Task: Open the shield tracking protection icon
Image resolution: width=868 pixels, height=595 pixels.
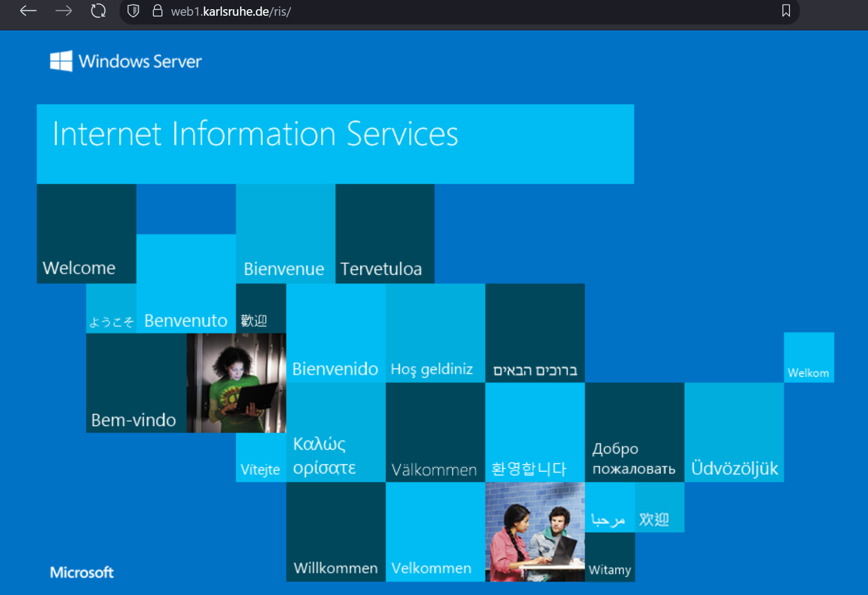Action: tap(133, 11)
